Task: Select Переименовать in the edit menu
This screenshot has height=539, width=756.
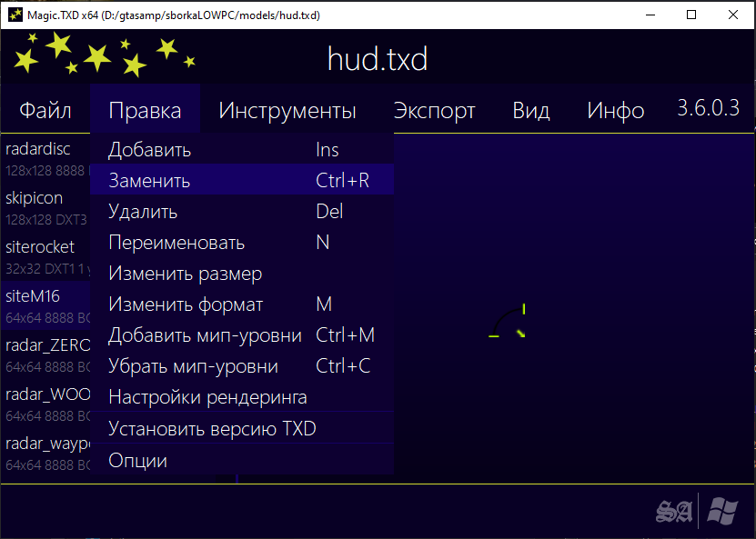Action: point(176,243)
